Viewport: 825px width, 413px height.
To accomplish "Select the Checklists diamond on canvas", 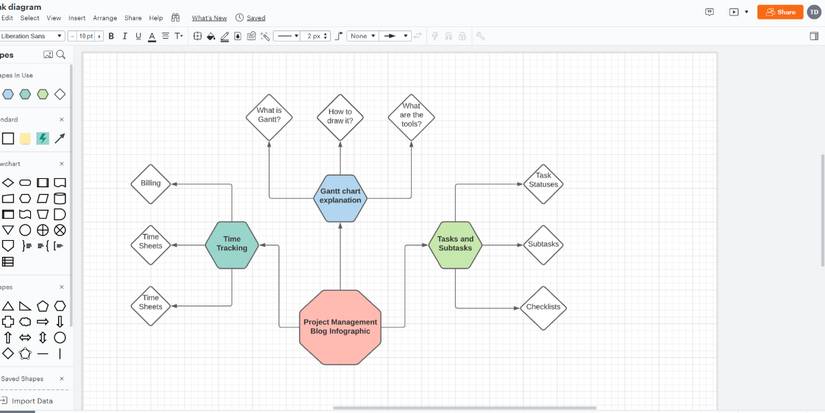I will tap(544, 308).
